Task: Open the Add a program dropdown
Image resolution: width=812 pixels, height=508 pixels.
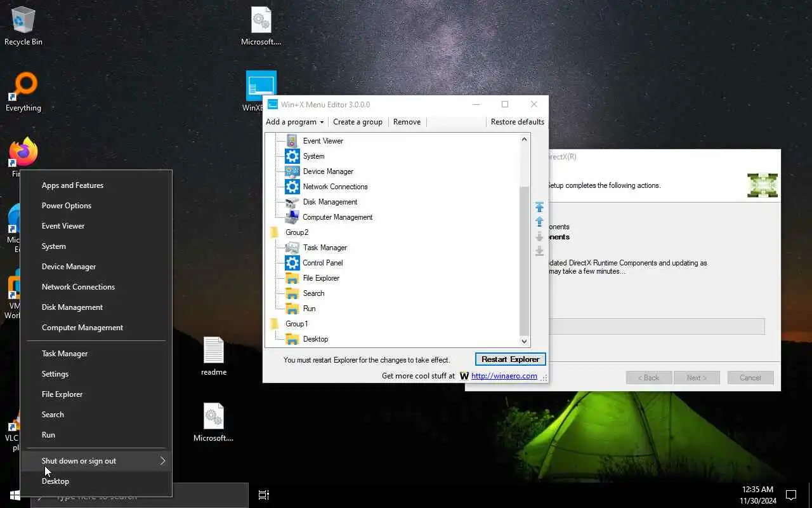Action: (x=294, y=122)
